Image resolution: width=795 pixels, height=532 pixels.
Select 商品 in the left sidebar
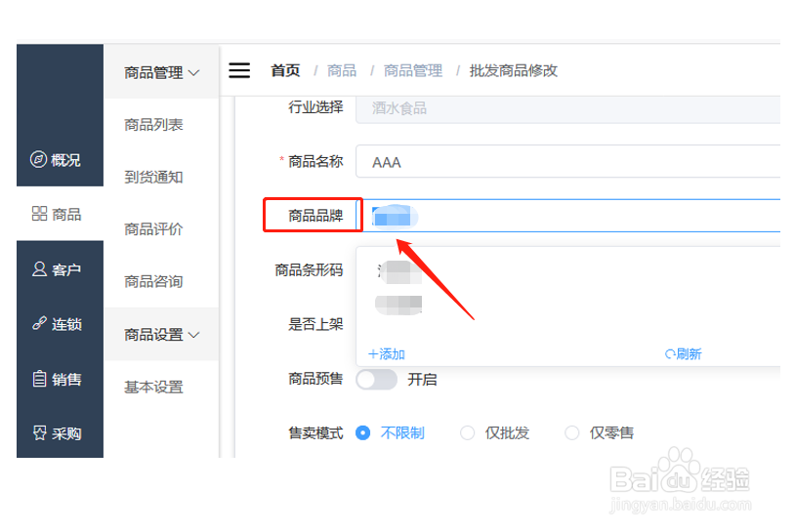tap(60, 214)
